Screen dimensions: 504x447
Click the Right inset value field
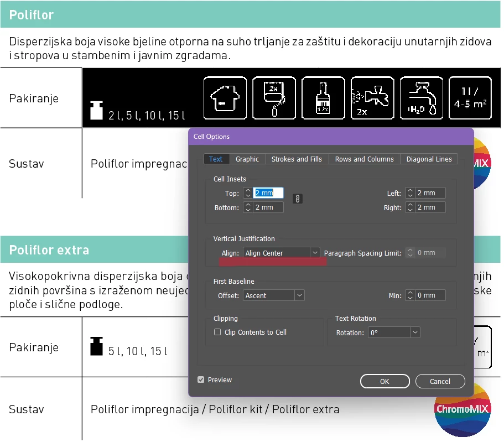430,207
